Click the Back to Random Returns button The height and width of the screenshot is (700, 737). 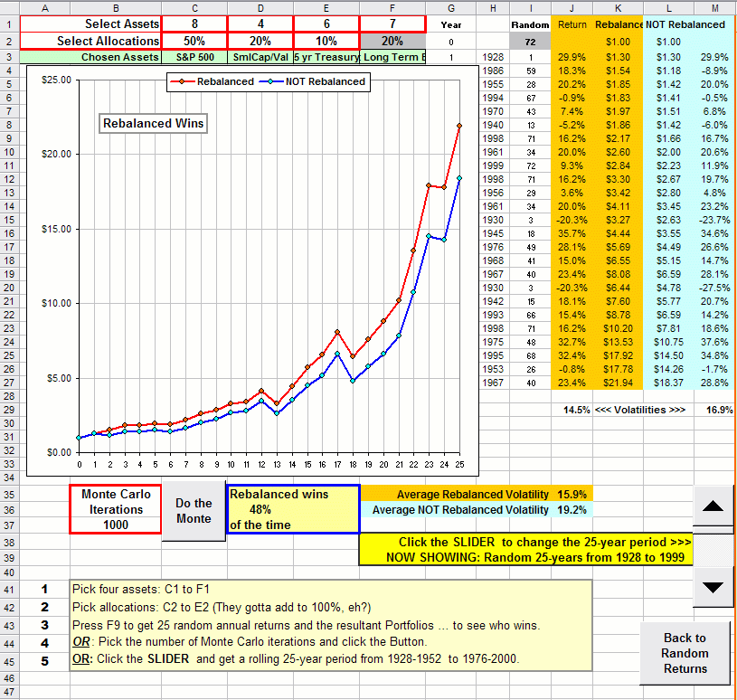point(685,653)
